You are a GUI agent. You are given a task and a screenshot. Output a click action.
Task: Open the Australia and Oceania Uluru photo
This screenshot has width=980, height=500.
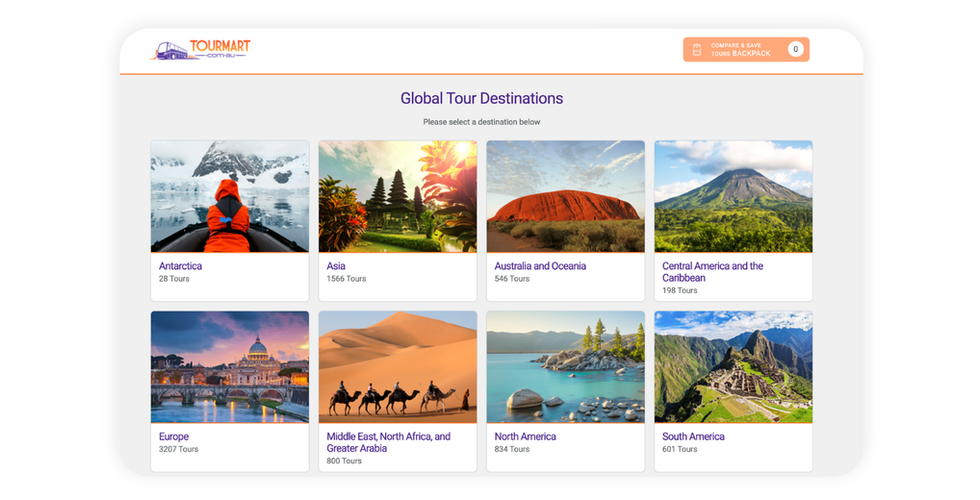pyautogui.click(x=565, y=196)
